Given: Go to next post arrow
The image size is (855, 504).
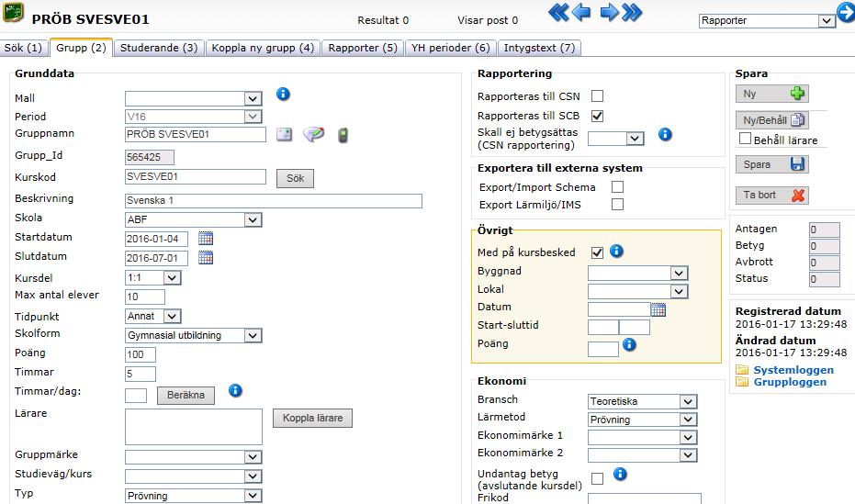Looking at the screenshot, I should [609, 12].
